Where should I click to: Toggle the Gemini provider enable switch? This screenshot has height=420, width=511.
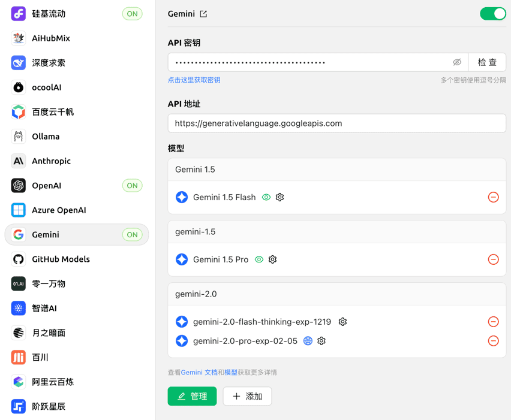(492, 14)
